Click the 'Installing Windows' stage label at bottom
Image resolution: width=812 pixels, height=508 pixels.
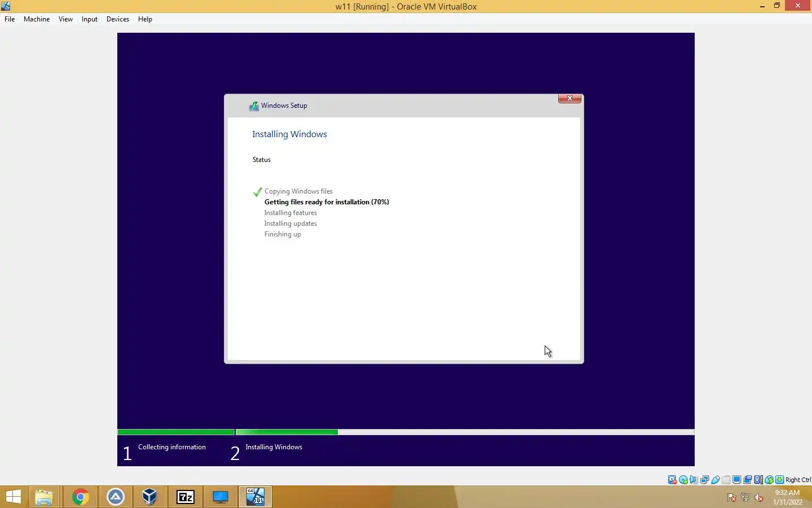click(x=273, y=447)
